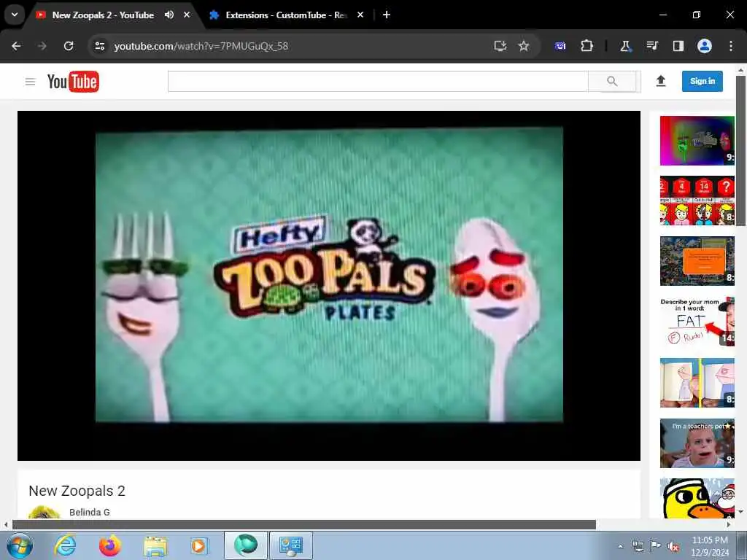Click the scroll right arrow
This screenshot has width=747, height=560.
pyautogui.click(x=729, y=525)
